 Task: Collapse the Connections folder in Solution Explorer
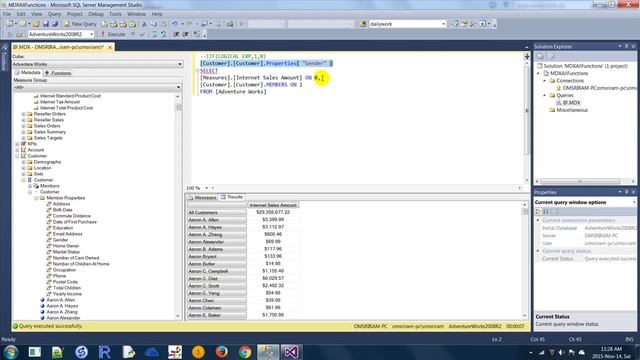pyautogui.click(x=544, y=81)
